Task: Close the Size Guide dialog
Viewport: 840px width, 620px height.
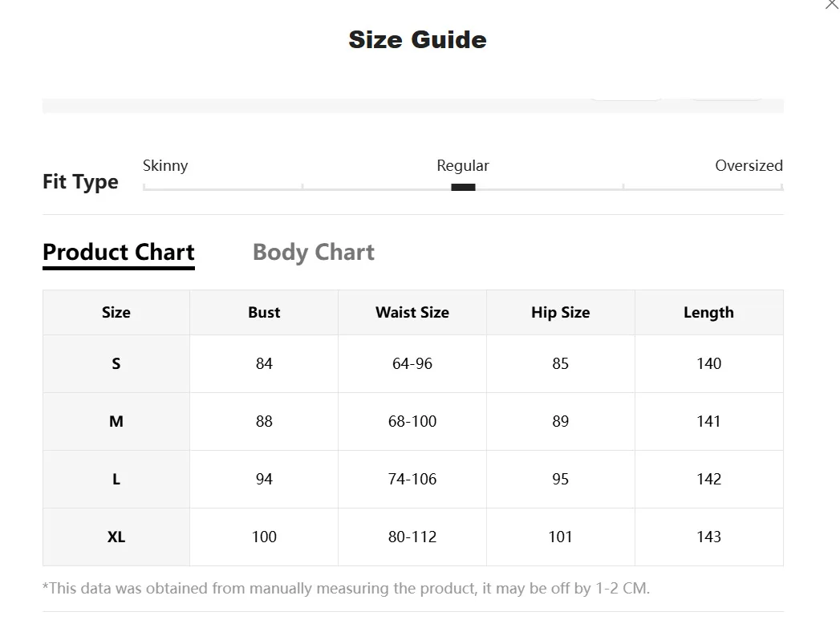Action: pos(833,4)
